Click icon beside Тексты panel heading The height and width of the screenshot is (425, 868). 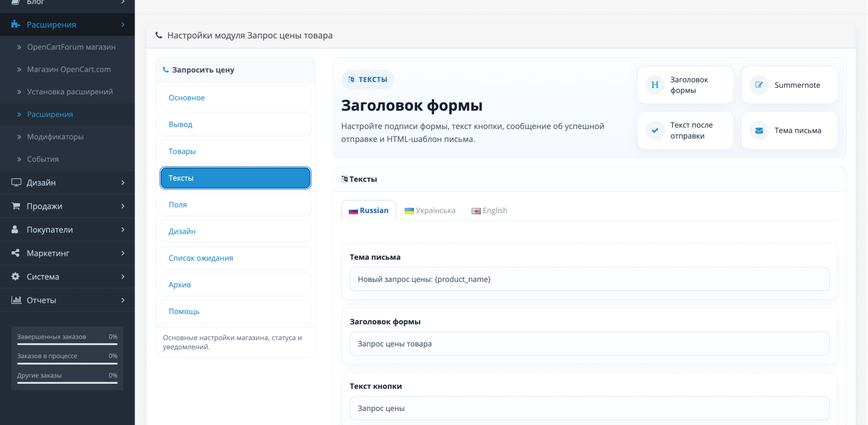coord(344,179)
